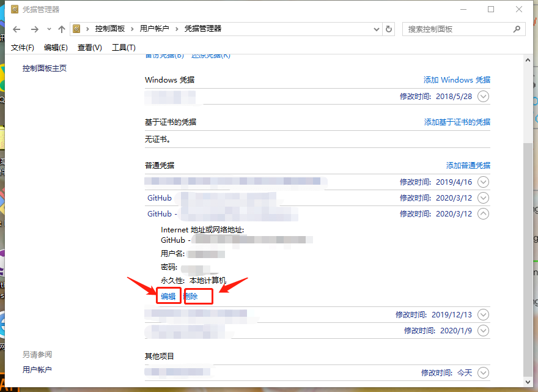Click 添加基于证书的凭据 link
The width and height of the screenshot is (538, 392).
click(x=457, y=122)
